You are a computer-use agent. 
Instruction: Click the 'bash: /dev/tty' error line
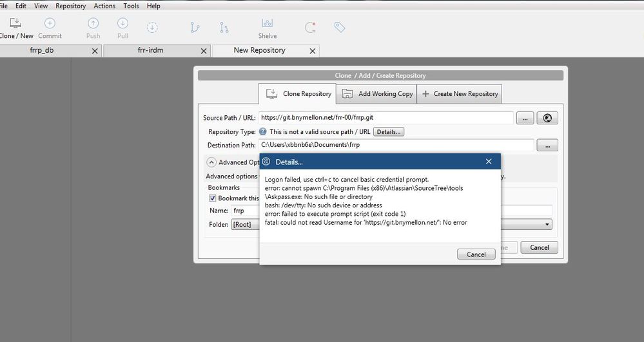click(323, 205)
